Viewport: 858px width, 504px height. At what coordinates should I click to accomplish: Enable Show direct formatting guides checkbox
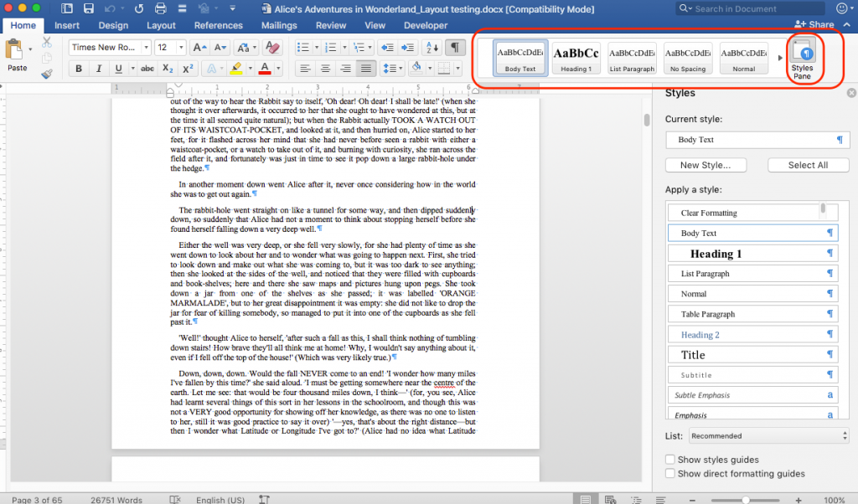(669, 473)
